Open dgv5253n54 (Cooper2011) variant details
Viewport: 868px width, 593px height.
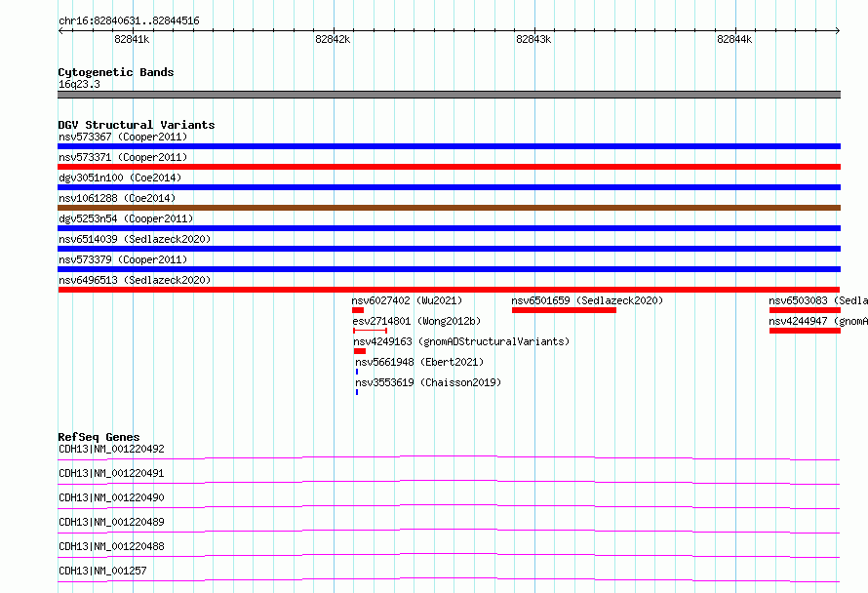[x=126, y=218]
